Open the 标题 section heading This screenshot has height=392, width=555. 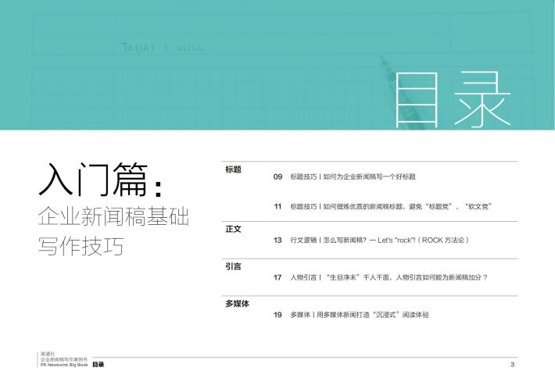(233, 169)
